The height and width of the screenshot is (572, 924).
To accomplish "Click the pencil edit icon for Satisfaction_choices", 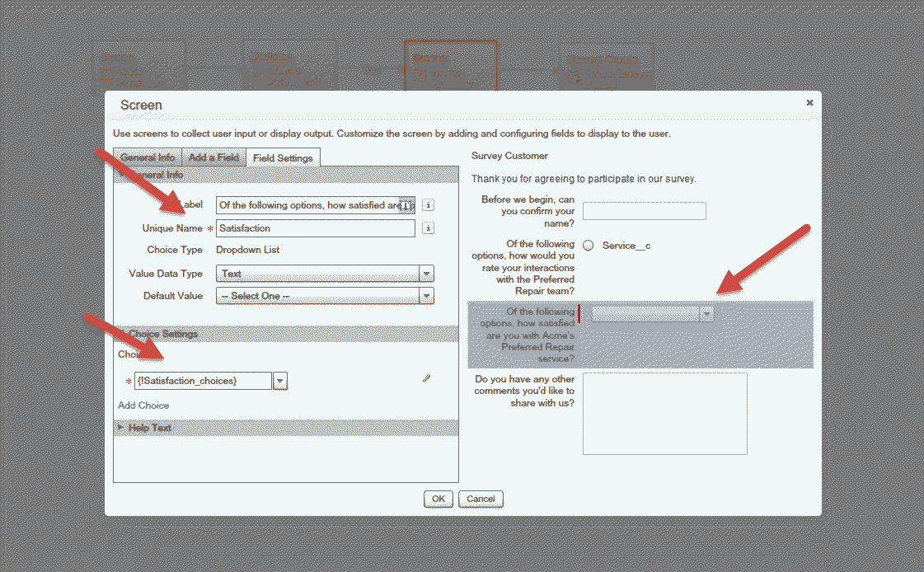I will coord(426,378).
